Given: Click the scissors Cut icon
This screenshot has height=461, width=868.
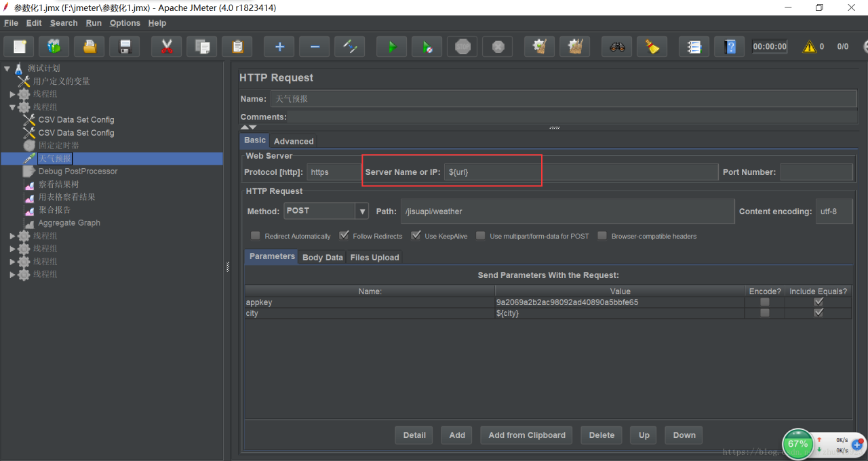Looking at the screenshot, I should pyautogui.click(x=166, y=47).
